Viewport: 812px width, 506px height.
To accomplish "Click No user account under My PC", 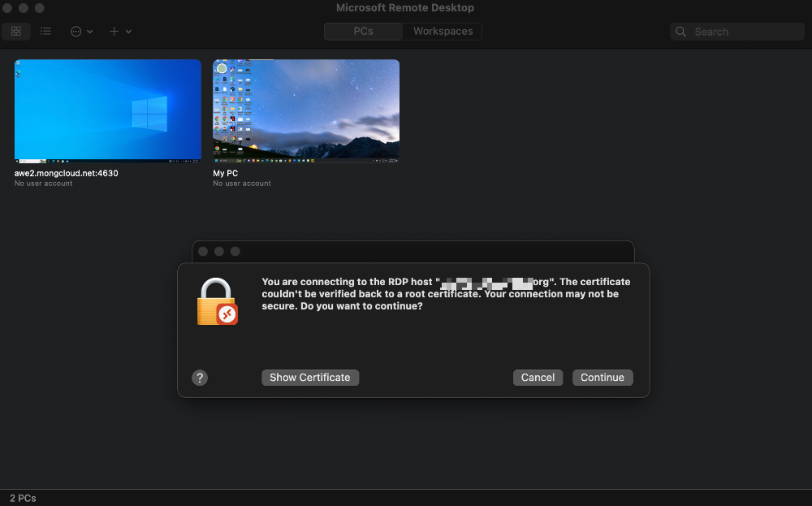I will [242, 184].
